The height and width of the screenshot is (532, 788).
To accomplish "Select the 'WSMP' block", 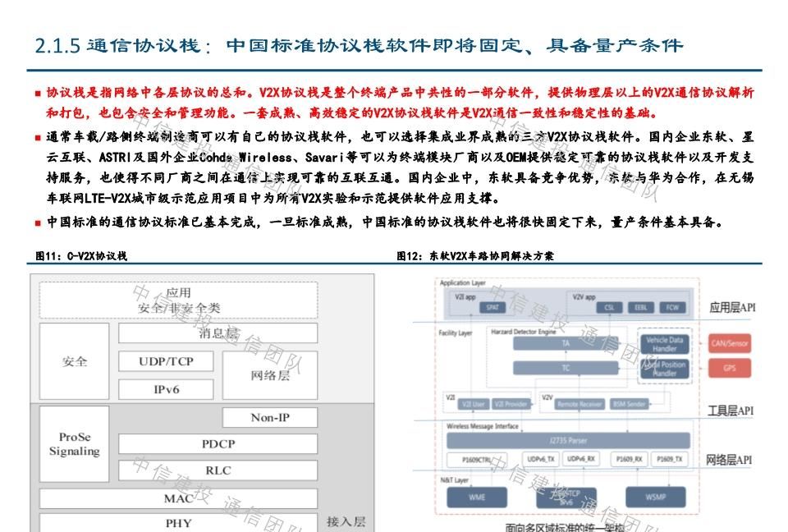I will pos(656,497).
